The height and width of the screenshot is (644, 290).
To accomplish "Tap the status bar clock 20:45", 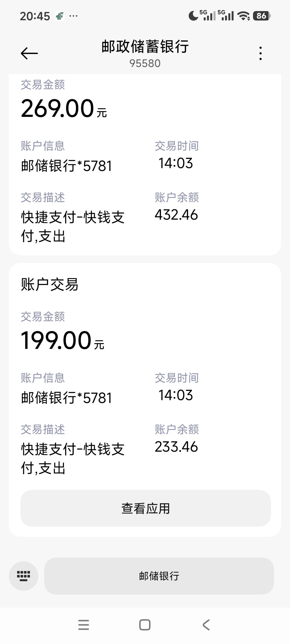I will coord(35,16).
